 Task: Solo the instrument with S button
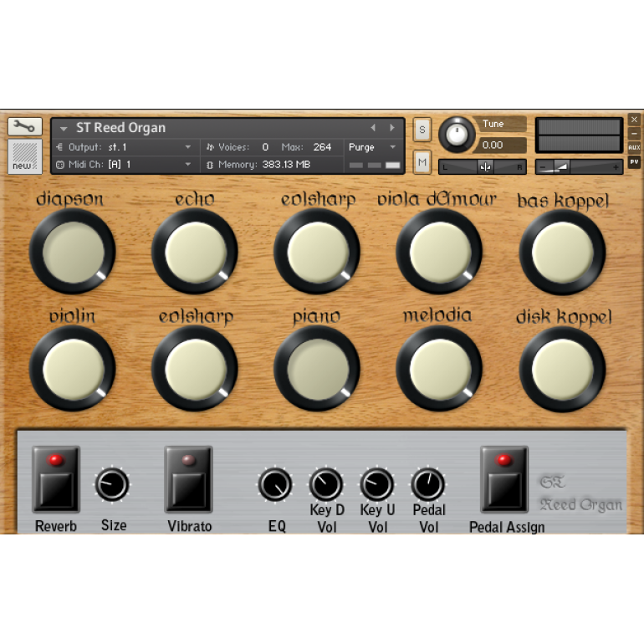tap(422, 130)
